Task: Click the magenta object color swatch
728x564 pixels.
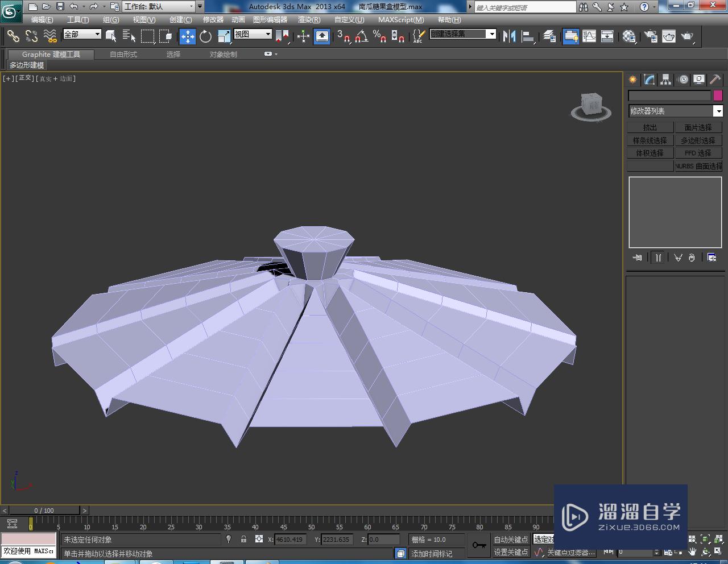Action: click(x=718, y=96)
